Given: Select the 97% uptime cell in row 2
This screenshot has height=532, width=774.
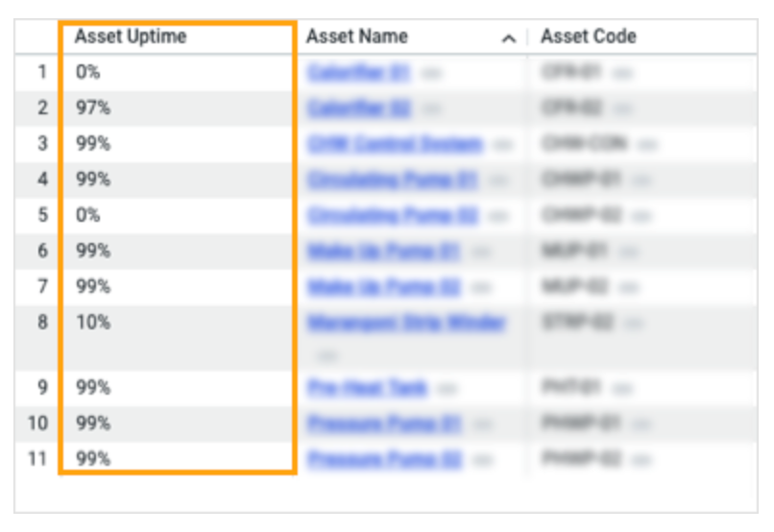Looking at the screenshot, I should [93, 109].
